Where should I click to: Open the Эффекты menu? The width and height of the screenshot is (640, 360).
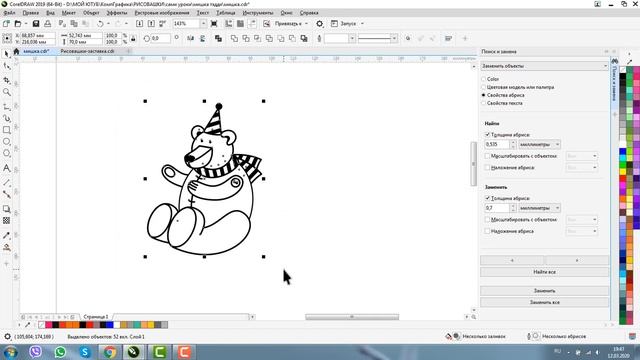(117, 13)
